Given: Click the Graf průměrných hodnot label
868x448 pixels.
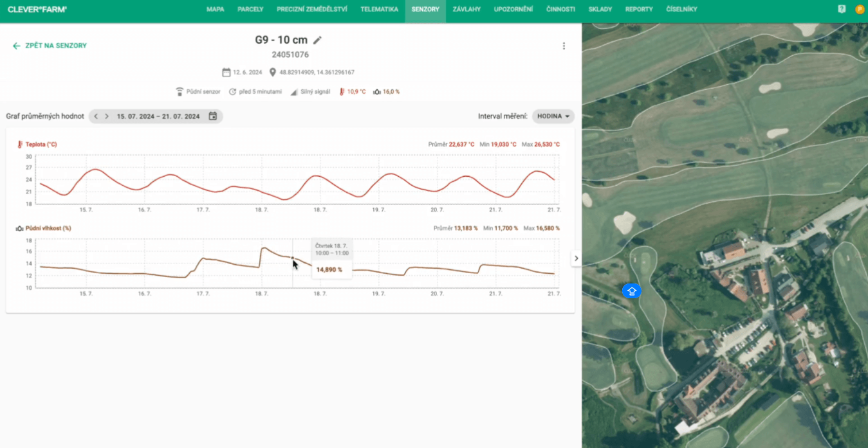Looking at the screenshot, I should coord(45,116).
